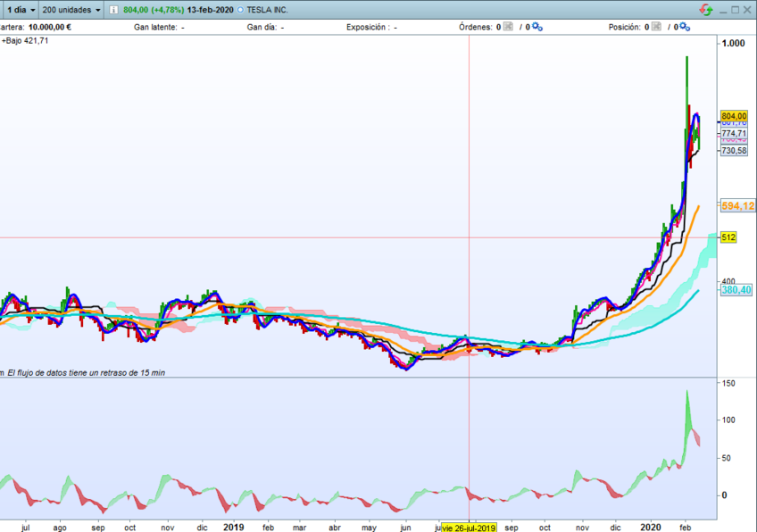Open the '200 unidades' history dropdown
The width and height of the screenshot is (757, 532).
(x=71, y=10)
